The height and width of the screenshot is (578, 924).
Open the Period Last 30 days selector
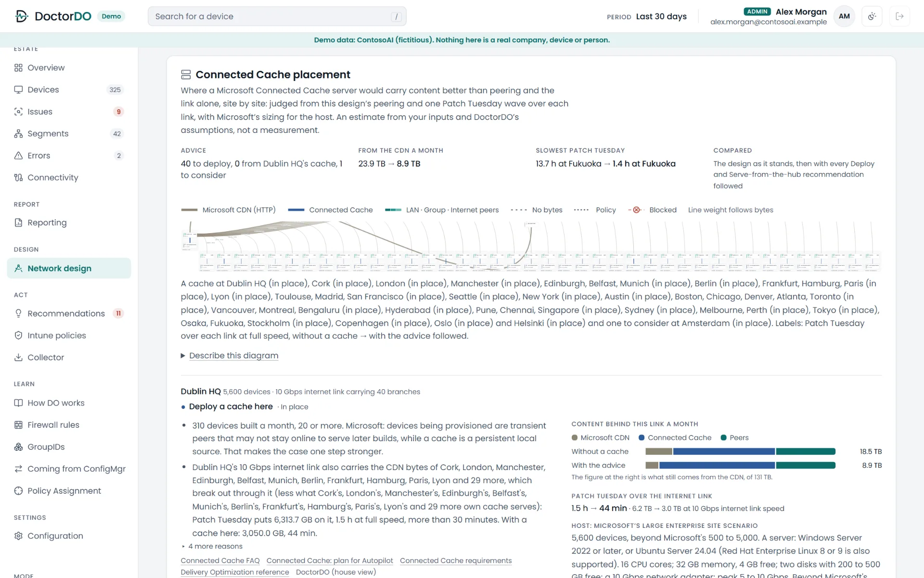click(646, 16)
